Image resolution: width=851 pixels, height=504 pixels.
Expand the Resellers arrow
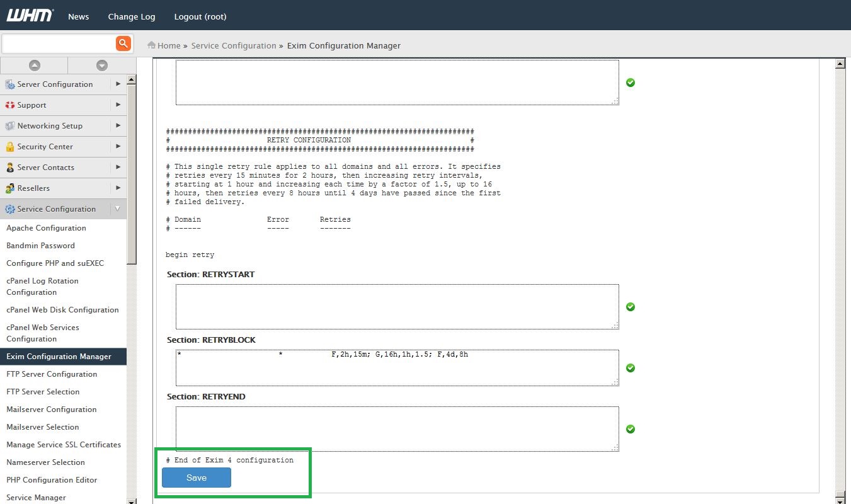click(x=118, y=188)
